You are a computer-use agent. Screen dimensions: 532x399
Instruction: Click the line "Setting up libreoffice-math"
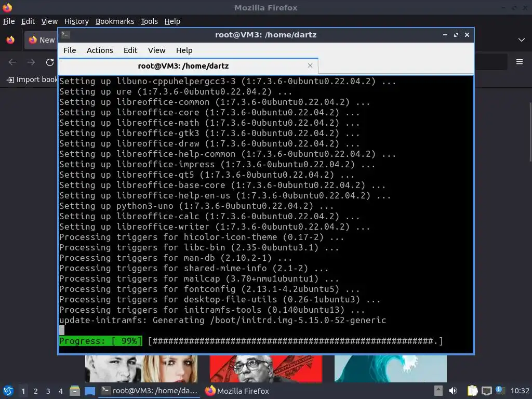pos(209,123)
